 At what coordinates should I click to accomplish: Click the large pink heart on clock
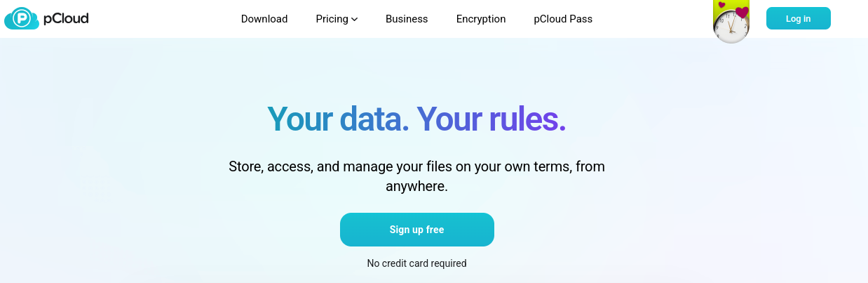tap(742, 12)
